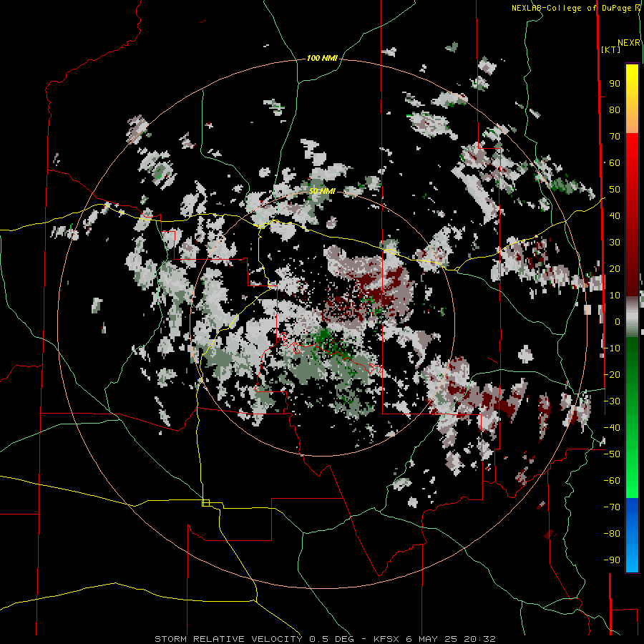Pick the gray zero-velocity segment of the color bar
The width and height of the screenshot is (644, 644).
[632, 316]
